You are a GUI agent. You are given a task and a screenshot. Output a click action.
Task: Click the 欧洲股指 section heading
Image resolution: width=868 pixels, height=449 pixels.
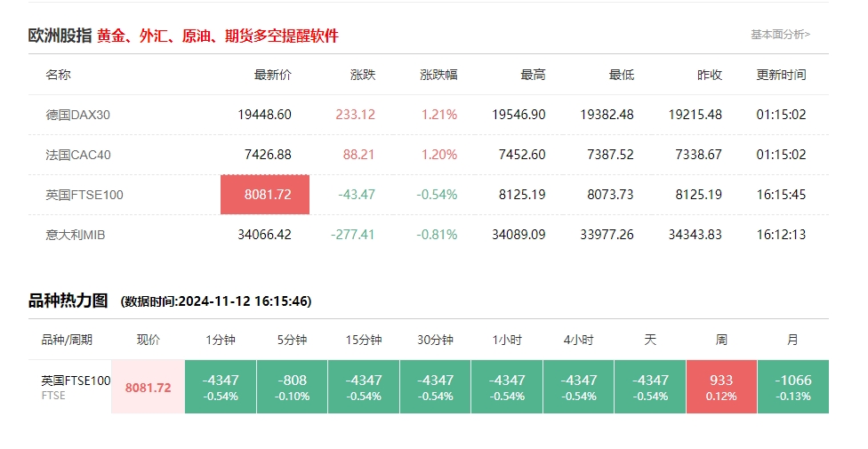coord(60,36)
